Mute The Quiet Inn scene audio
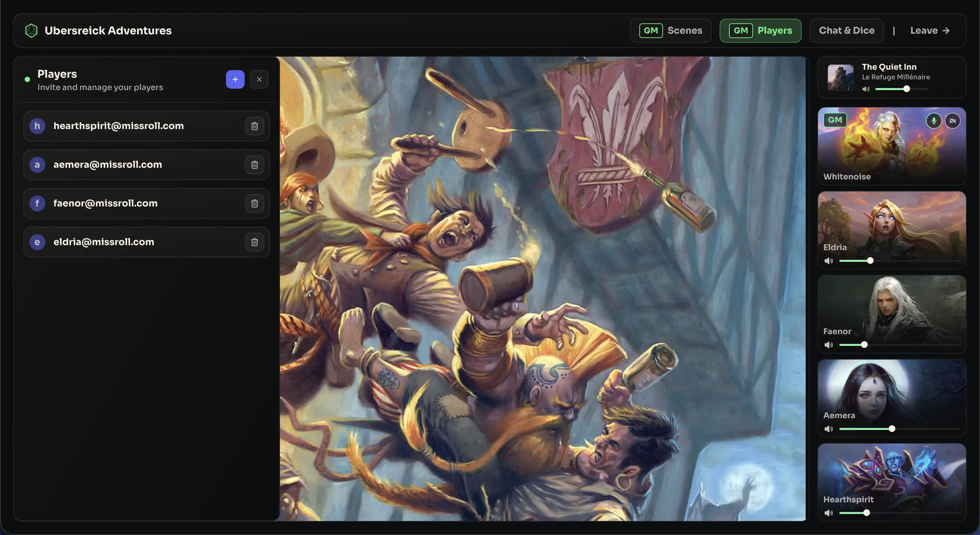Image resolution: width=980 pixels, height=535 pixels. [866, 89]
